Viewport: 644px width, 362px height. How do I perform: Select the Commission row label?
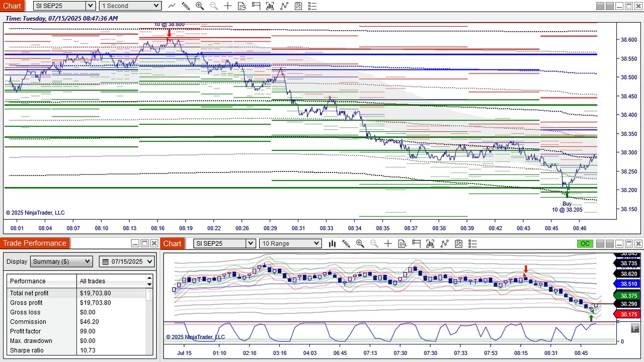tap(28, 322)
